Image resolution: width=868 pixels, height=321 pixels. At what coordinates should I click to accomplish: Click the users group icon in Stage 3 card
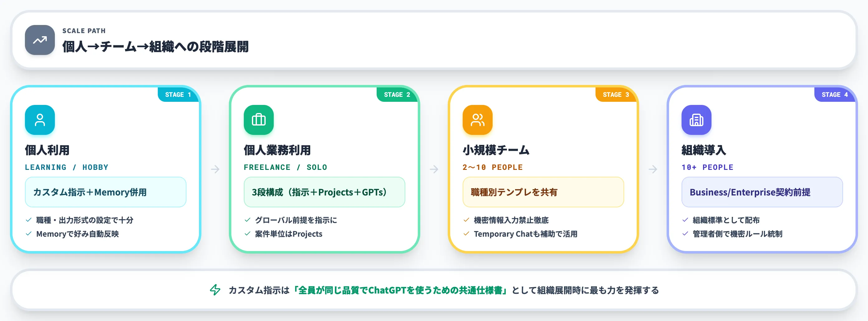(477, 120)
